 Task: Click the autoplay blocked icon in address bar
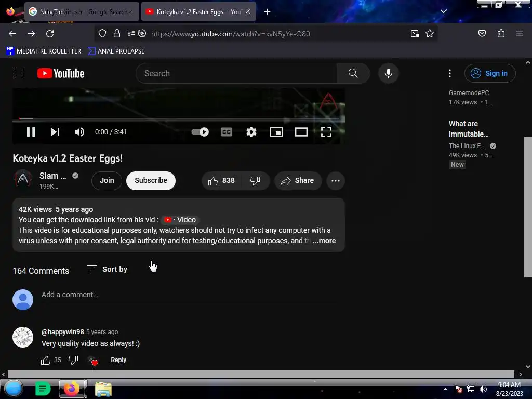coord(142,34)
